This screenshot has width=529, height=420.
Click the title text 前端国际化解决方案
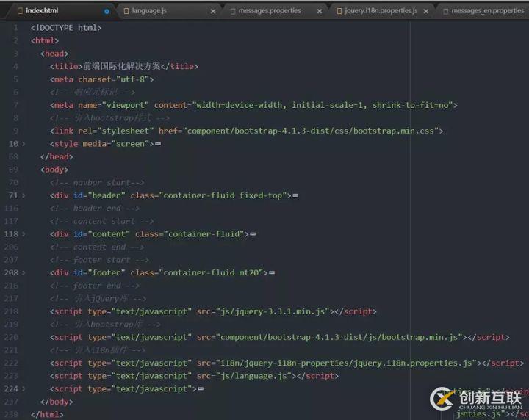122,66
